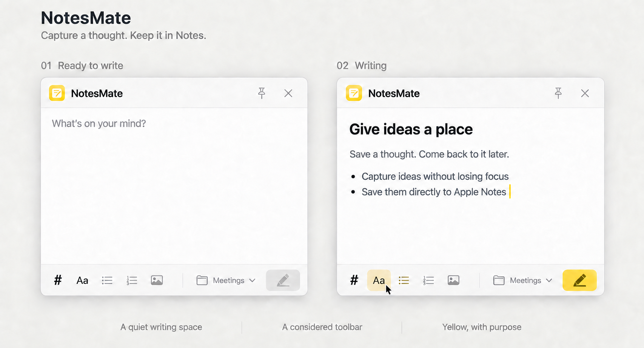Focus the "What's on your mind?" field
Image resolution: width=644 pixels, height=348 pixels.
tap(174, 186)
